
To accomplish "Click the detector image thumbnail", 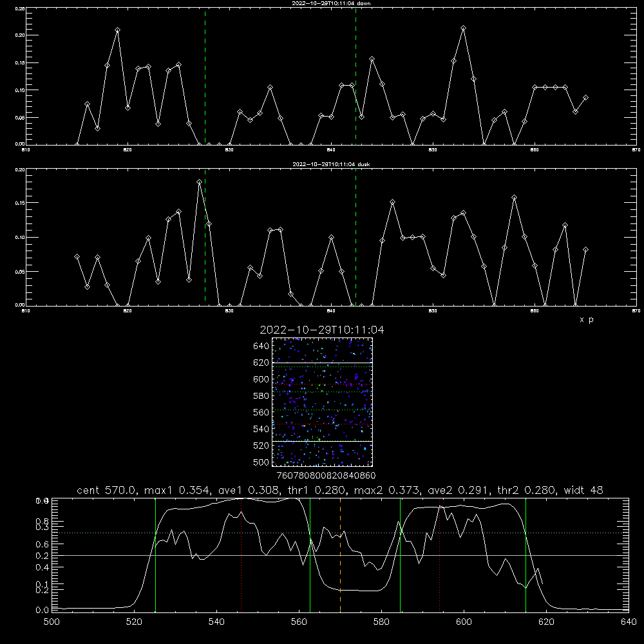I will coord(323,402).
